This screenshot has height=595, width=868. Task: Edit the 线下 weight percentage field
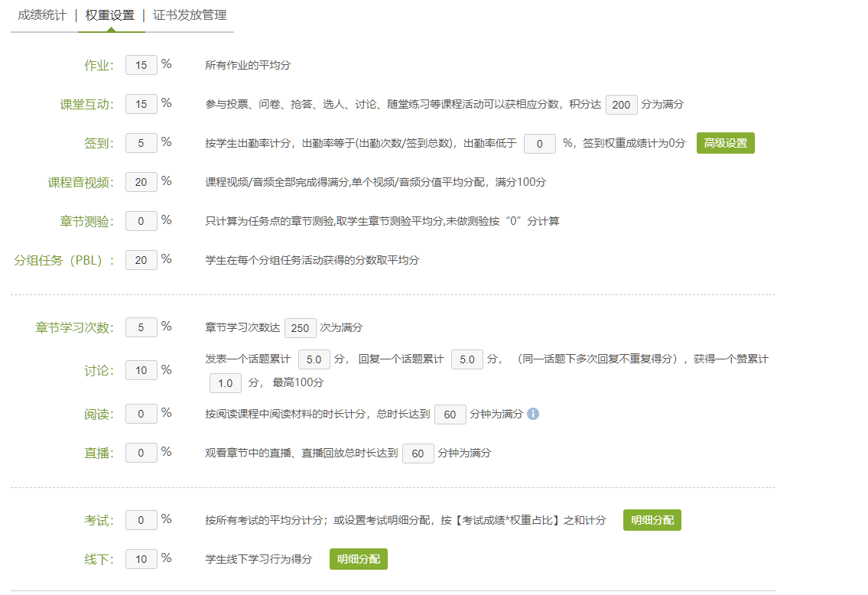(141, 559)
